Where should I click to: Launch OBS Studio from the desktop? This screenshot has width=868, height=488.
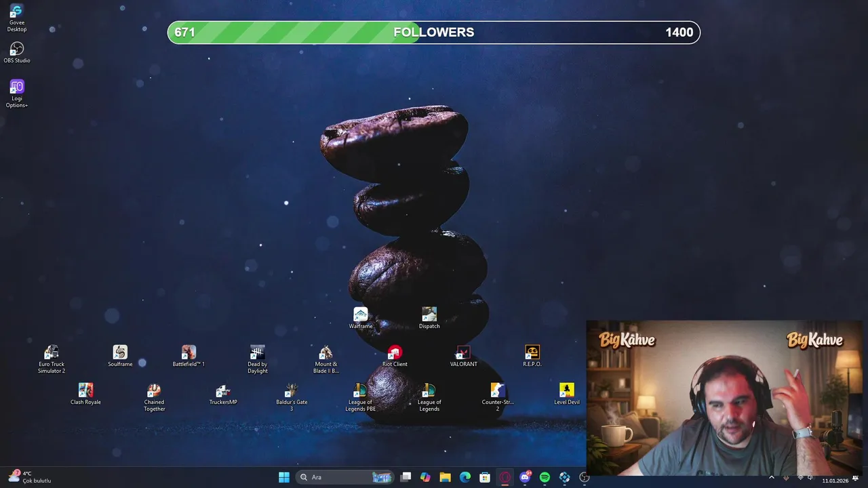tap(17, 53)
